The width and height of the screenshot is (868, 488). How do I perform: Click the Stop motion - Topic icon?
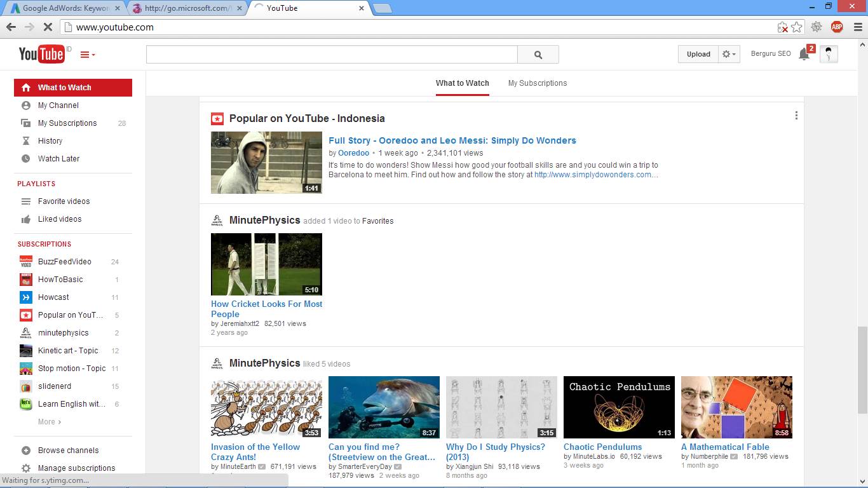click(26, 369)
